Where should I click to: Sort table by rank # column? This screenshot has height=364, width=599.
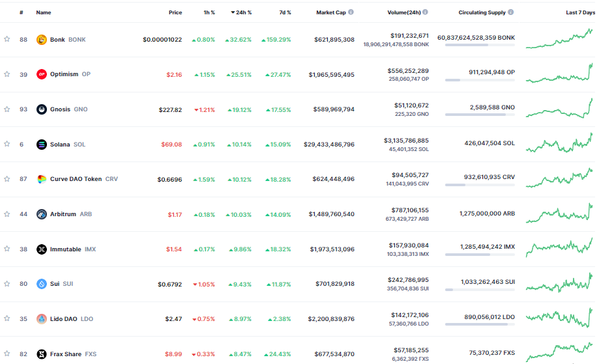point(22,12)
